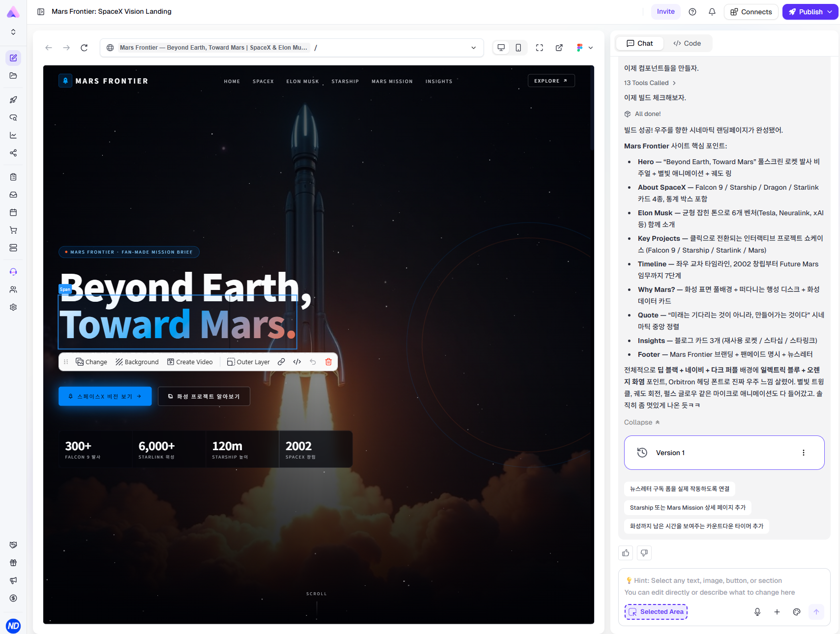Screen dimensions: 840x634
Task: Click the Connects button
Action: (751, 12)
